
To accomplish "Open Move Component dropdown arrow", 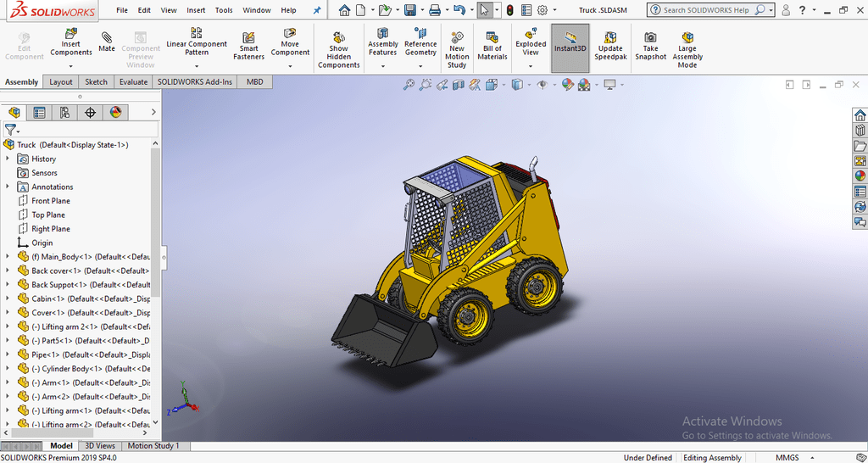I will click(x=290, y=66).
